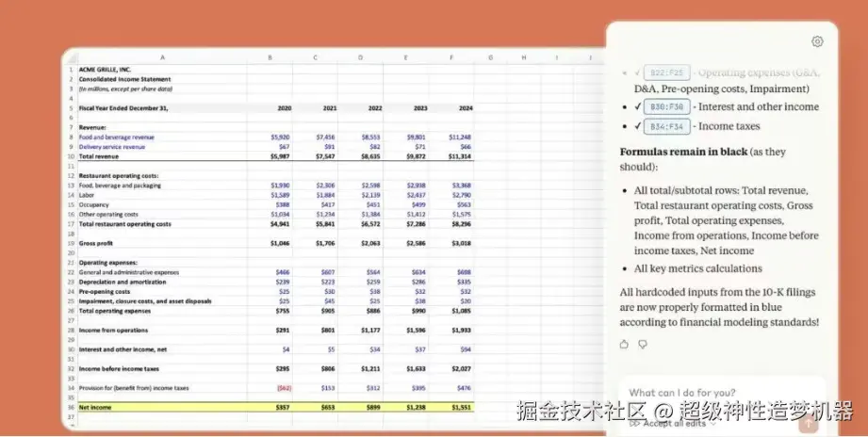Expand the chevron beside Accept all edits
This screenshot has width=868, height=437.
coord(713,424)
